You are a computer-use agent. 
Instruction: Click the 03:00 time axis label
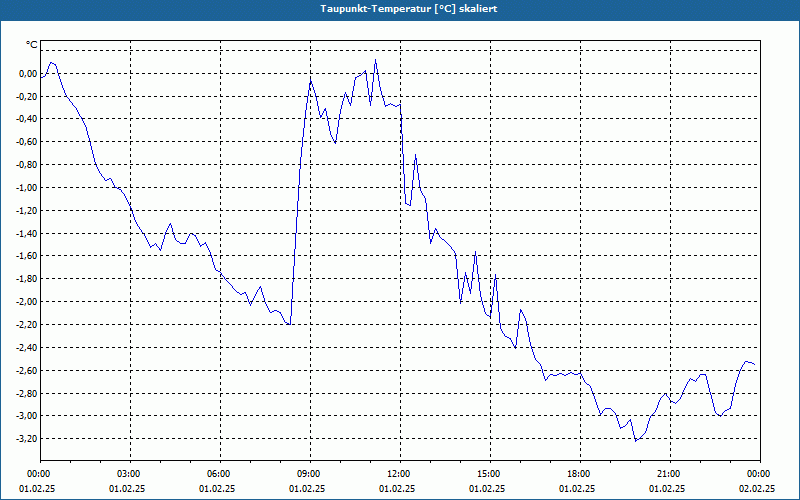(x=131, y=473)
